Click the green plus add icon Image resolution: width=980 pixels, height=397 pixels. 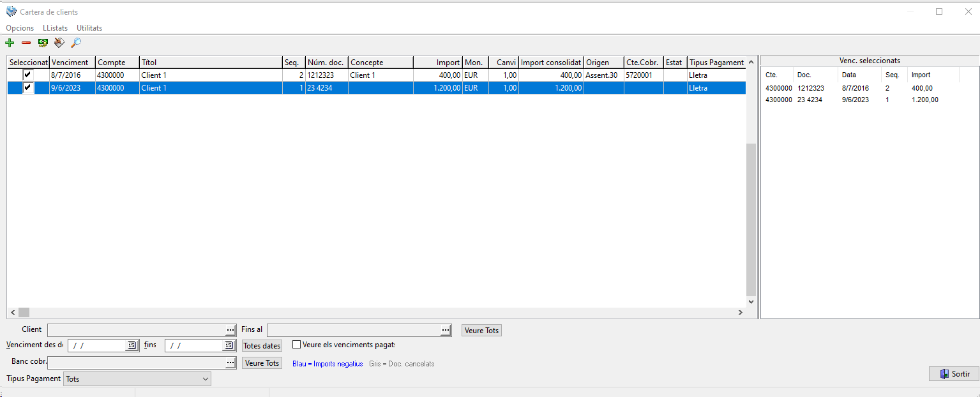[x=10, y=43]
